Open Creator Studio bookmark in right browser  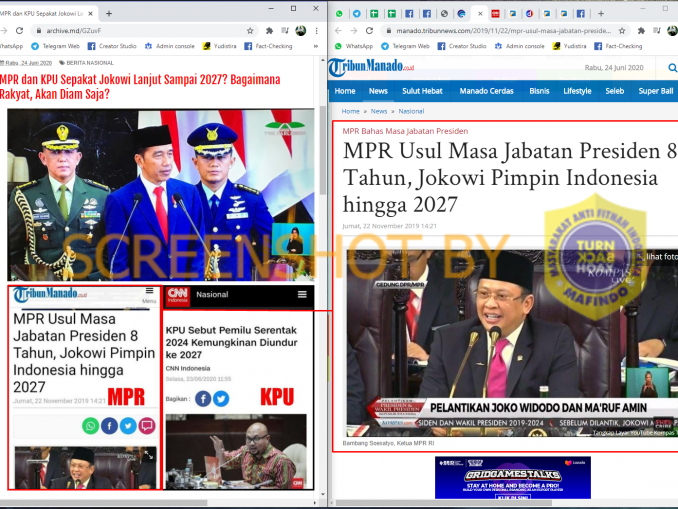click(x=462, y=46)
